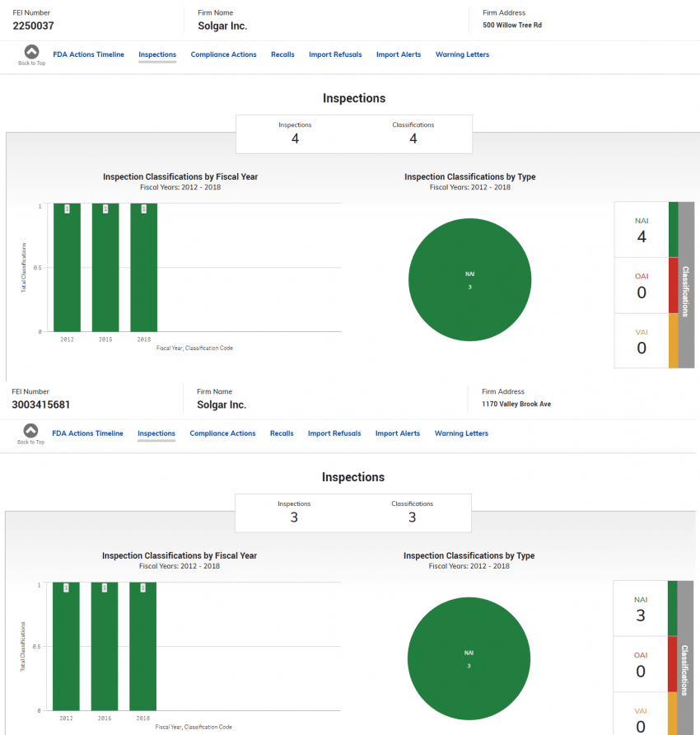Click the 2015 bar in FEI 2250037 chart
Viewport: 700px width, 735px height.
(105, 268)
